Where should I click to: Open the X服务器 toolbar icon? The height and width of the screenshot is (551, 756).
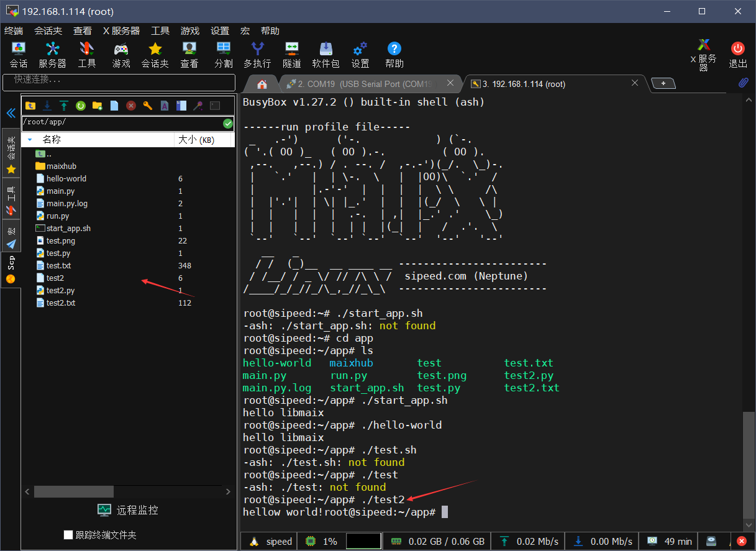[704, 55]
